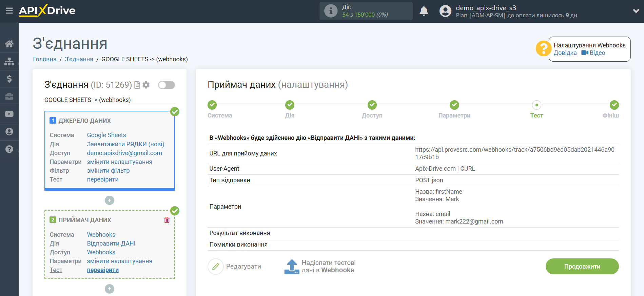Click the yellow question mark help icon

pos(543,49)
